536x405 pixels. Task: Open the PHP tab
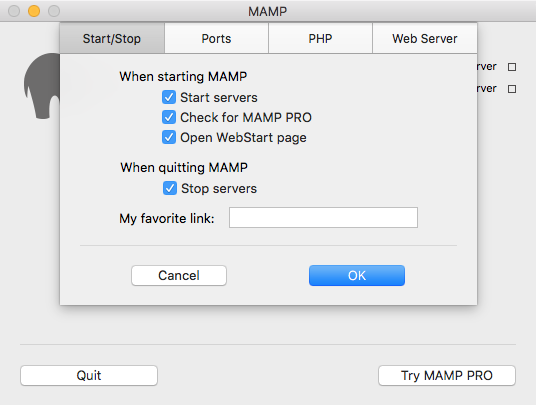pyautogui.click(x=320, y=39)
